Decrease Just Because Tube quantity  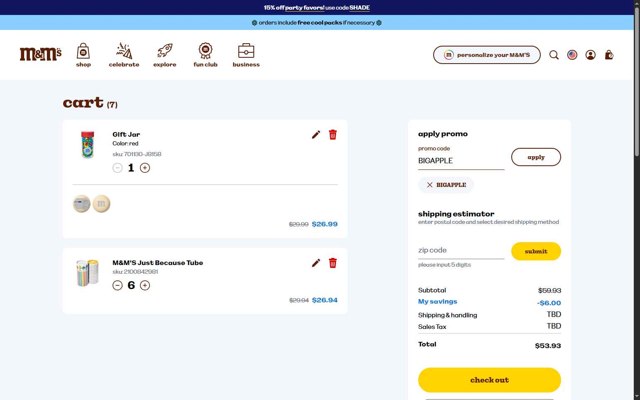tap(117, 285)
